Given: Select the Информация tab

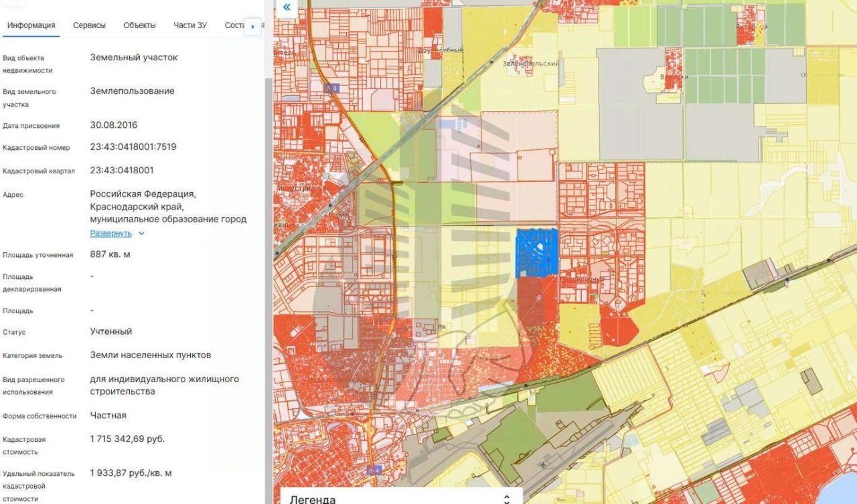Looking at the screenshot, I should [x=31, y=25].
